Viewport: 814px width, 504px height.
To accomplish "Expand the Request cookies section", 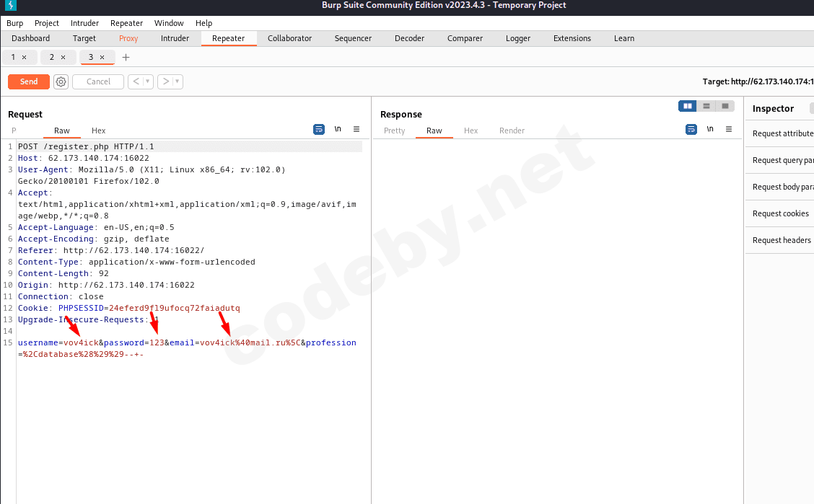I will (x=780, y=213).
